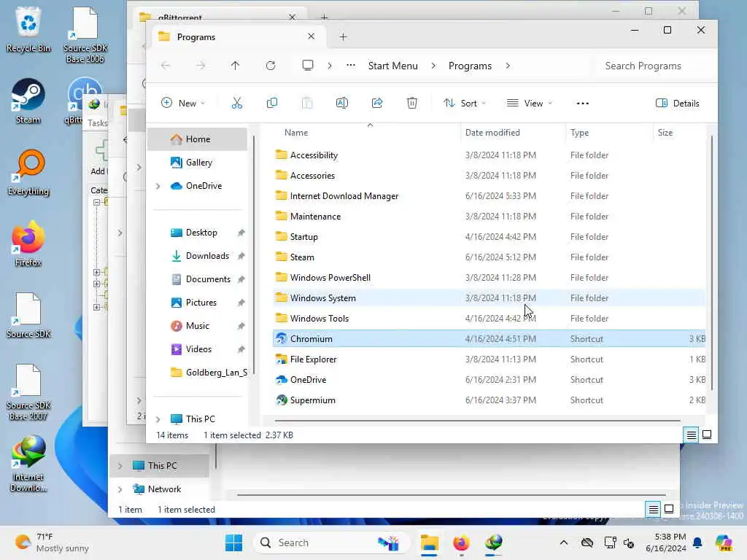Go up one folder level

[236, 66]
